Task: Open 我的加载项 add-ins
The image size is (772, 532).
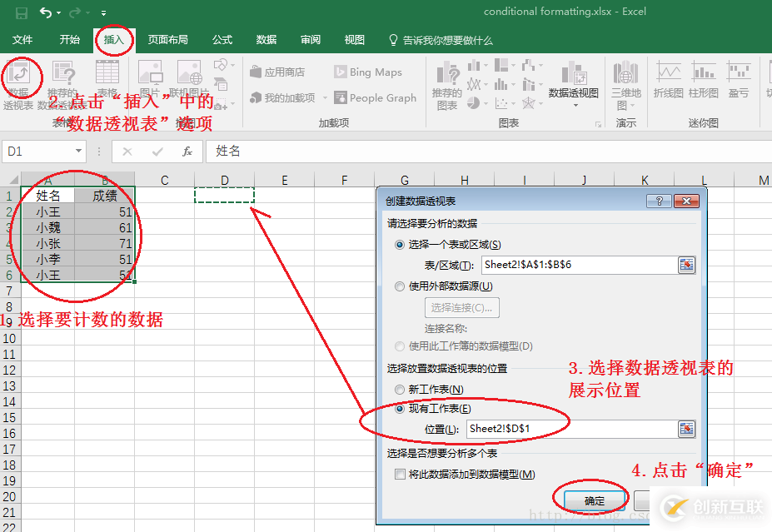Action: 284,98
